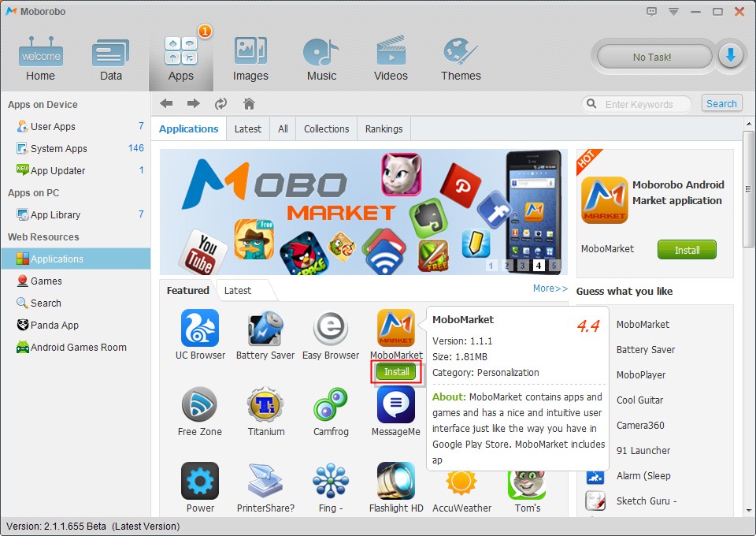
Task: Open Battery Saver in Guess what you like
Action: (646, 350)
